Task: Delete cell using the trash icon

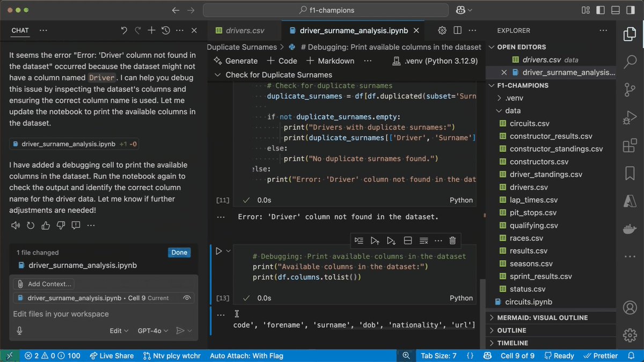Action: [x=452, y=240]
